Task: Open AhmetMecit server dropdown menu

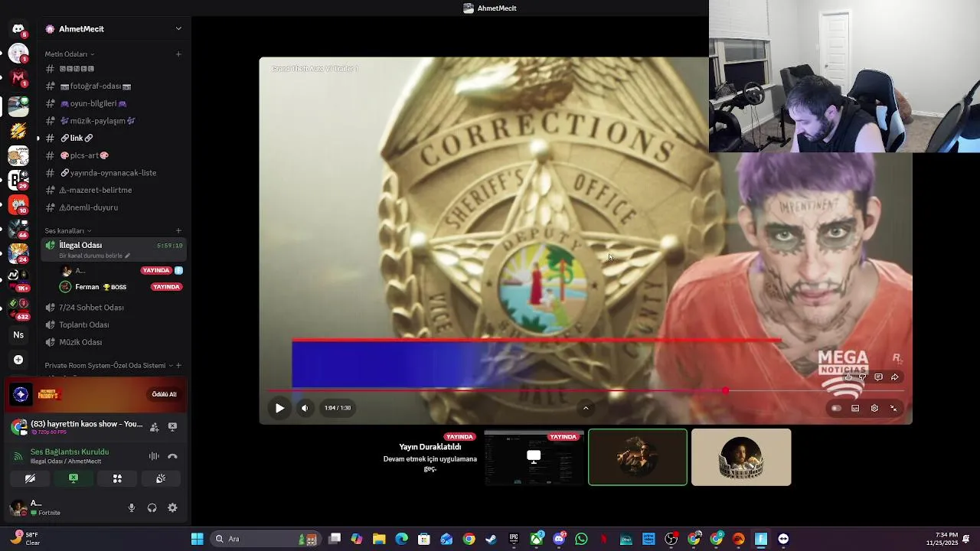Action: (x=178, y=29)
